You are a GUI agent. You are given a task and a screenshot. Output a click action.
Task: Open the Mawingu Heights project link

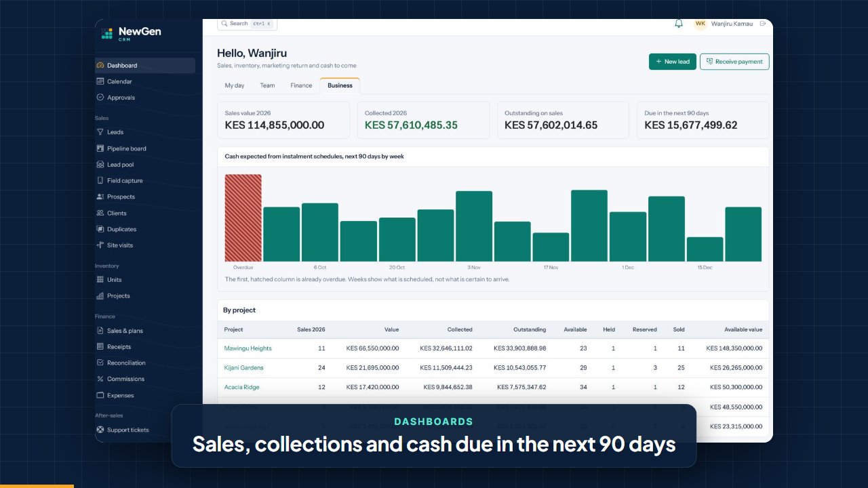tap(248, 348)
